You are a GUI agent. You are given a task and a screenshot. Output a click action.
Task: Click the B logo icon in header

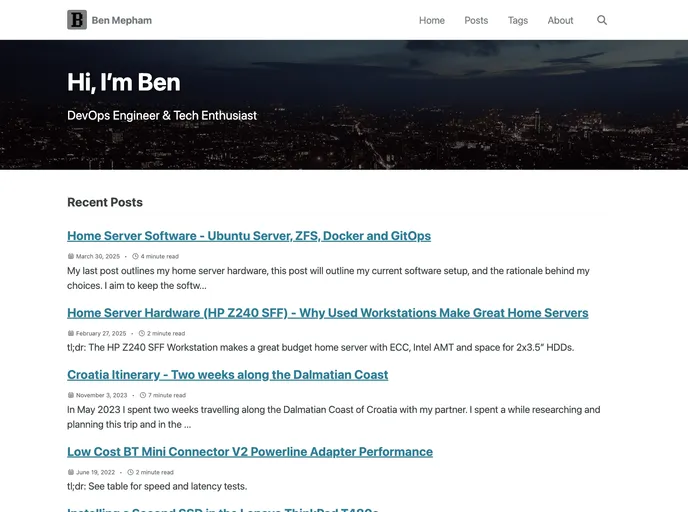tap(77, 20)
